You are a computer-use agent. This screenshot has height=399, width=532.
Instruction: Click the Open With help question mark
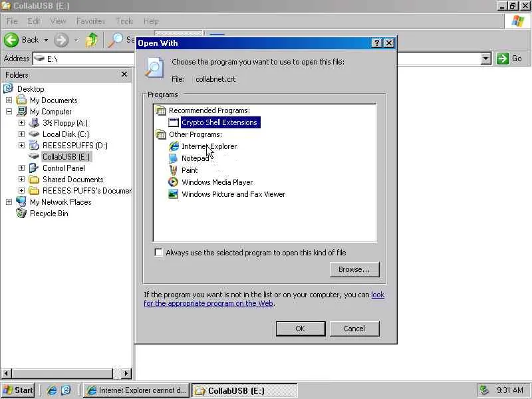[x=376, y=43]
